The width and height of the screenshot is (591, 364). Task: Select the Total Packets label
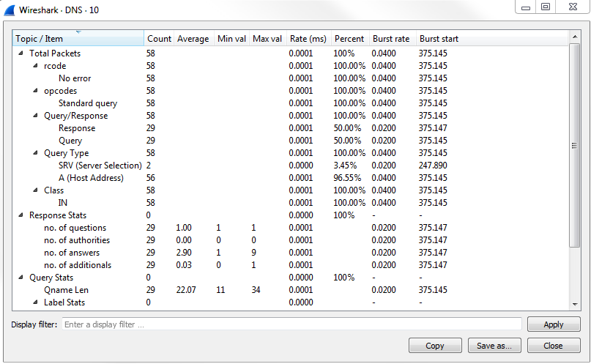pos(55,53)
